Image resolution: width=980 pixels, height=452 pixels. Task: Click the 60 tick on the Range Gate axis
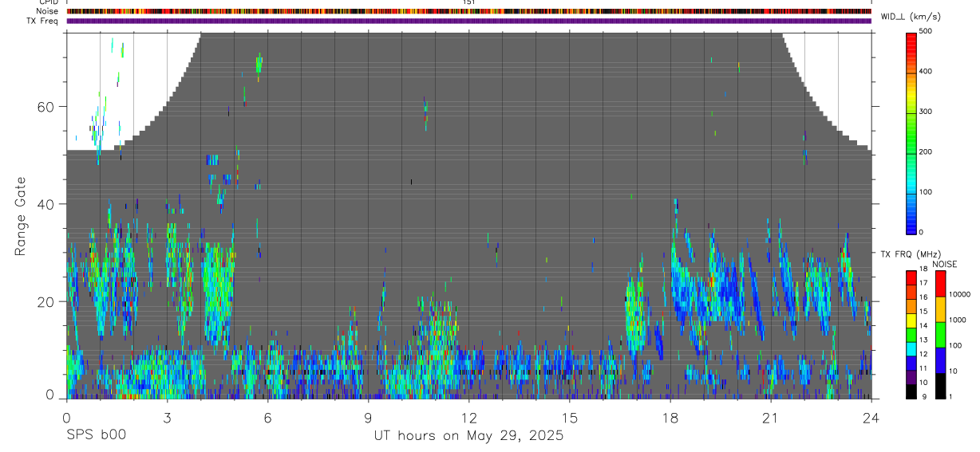48,107
